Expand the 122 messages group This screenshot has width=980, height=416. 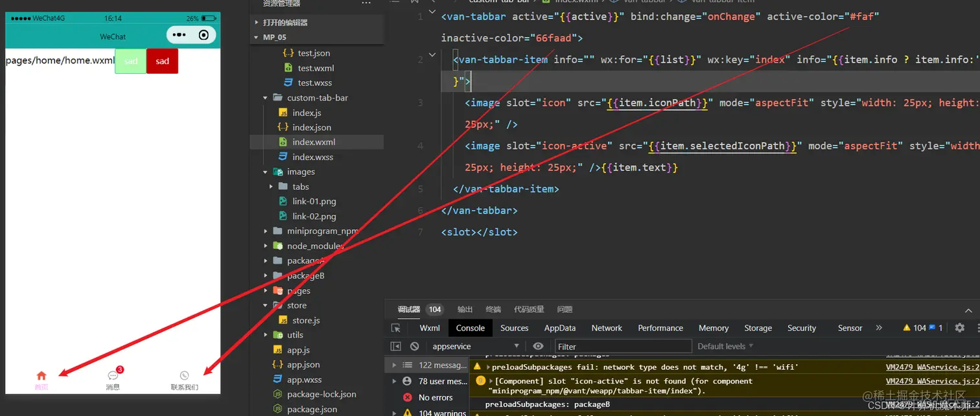[x=394, y=365]
